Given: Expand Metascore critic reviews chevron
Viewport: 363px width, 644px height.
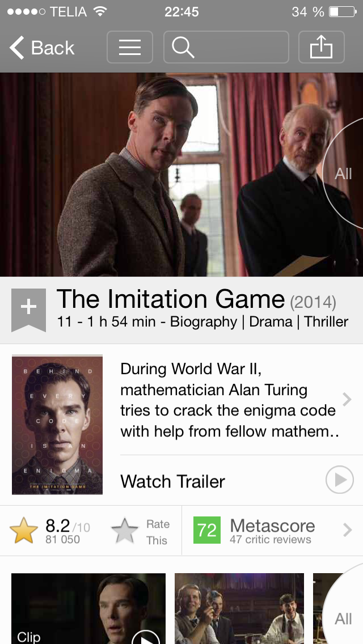Looking at the screenshot, I should 347,530.
